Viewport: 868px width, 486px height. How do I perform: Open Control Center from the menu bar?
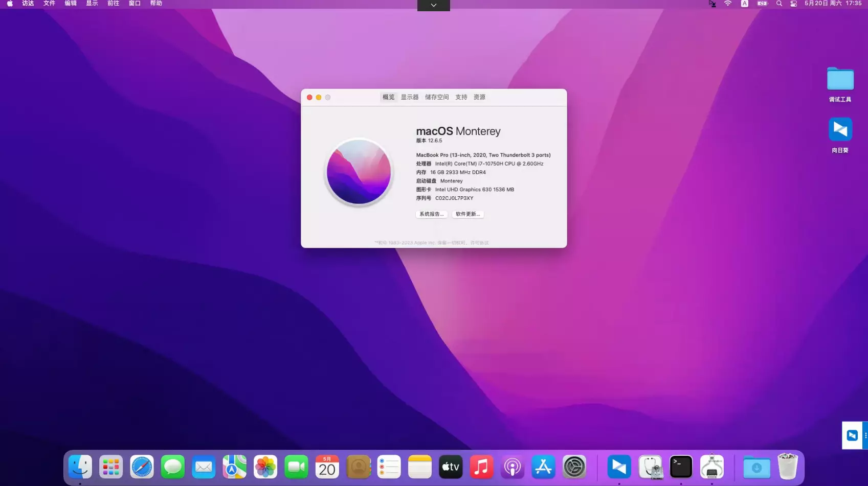[x=793, y=4]
